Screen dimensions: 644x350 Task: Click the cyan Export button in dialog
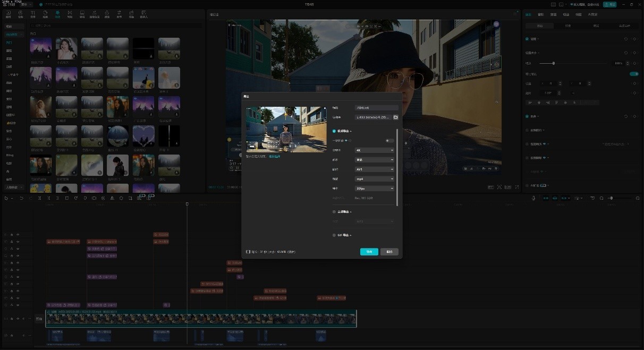tap(369, 252)
